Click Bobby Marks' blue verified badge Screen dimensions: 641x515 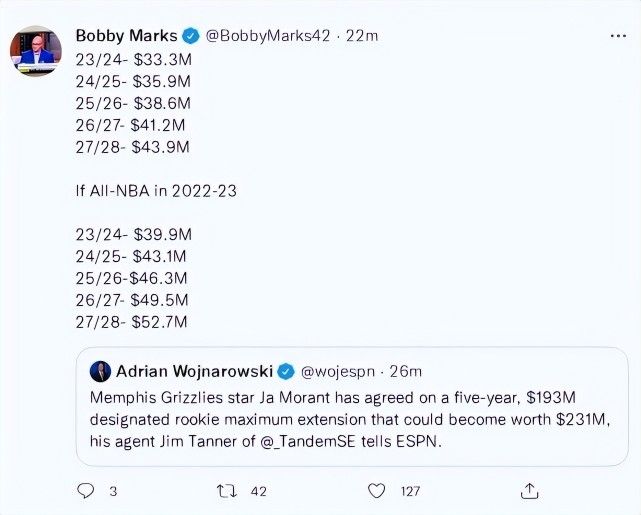[x=192, y=36]
